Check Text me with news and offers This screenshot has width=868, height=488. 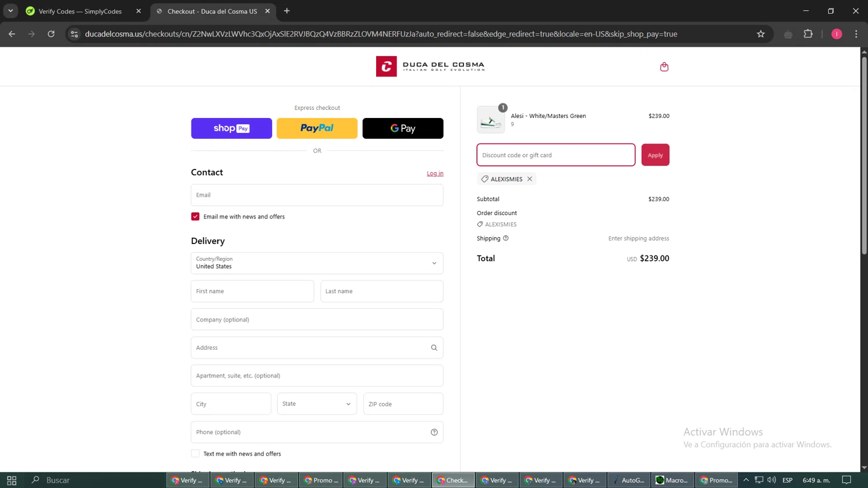(195, 454)
